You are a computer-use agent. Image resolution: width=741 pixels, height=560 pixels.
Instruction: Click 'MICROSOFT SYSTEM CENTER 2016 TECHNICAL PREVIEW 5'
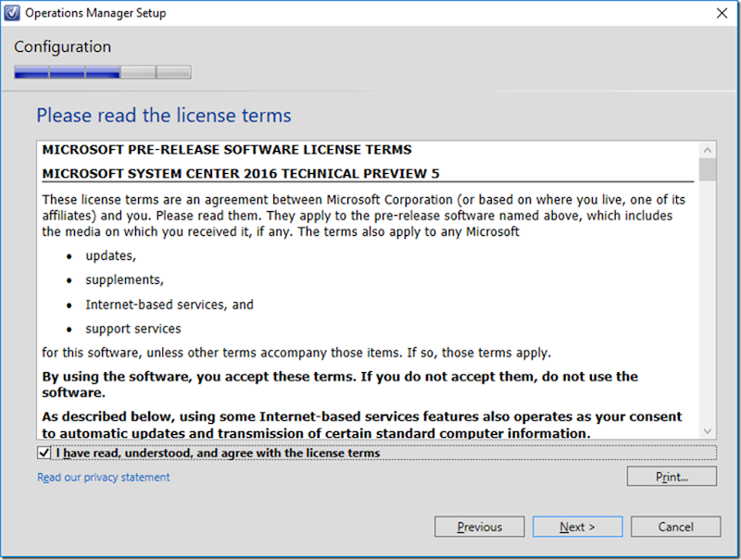tap(241, 174)
